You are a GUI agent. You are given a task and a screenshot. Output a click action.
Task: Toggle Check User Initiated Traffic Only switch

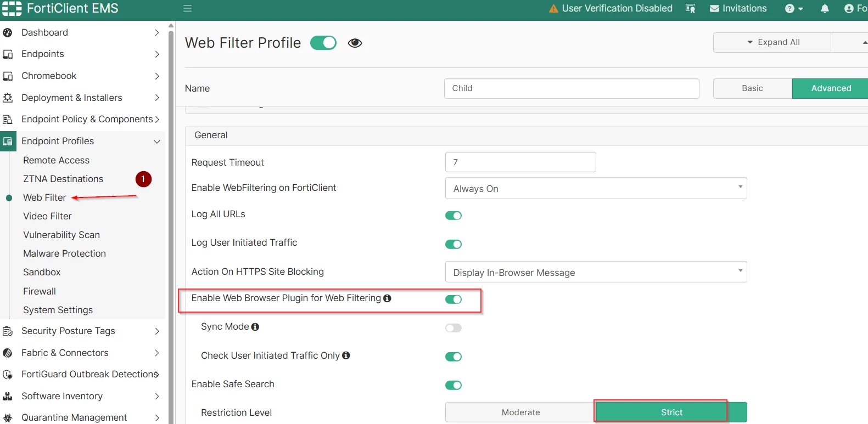coord(453,357)
